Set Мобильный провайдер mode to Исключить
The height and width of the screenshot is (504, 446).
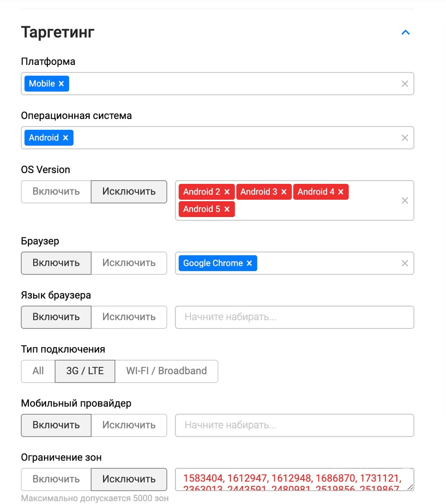coord(129,425)
